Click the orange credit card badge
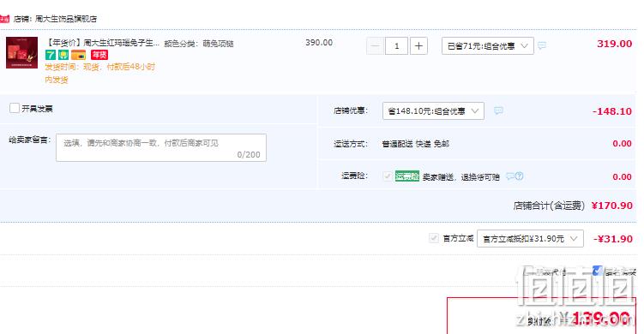644x334 pixels. point(78,55)
